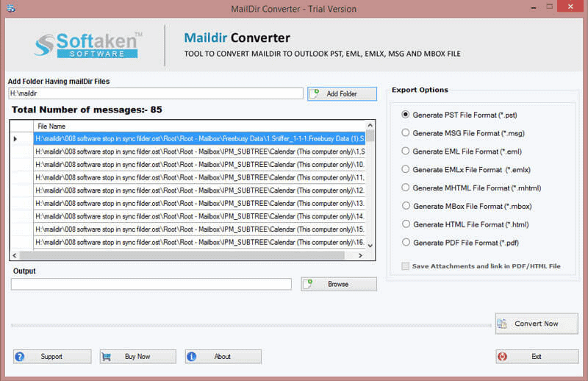Minimize the MailDir Converter window
The image size is (588, 381).
click(534, 7)
